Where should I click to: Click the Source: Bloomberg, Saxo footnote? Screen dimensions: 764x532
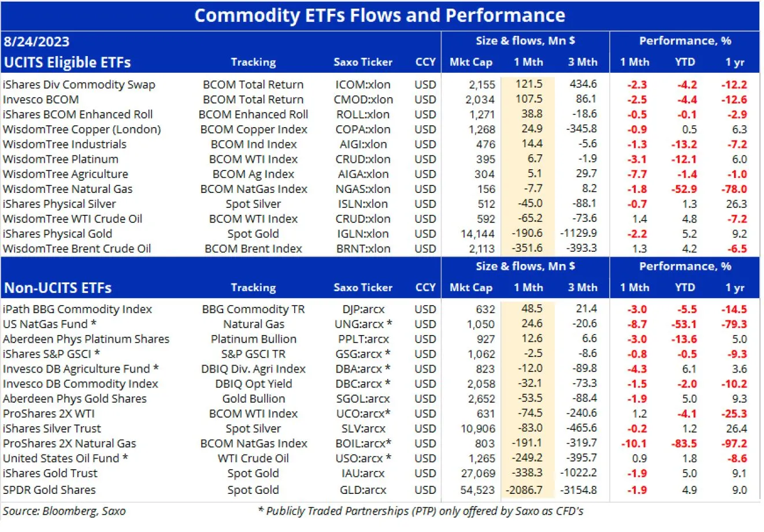click(64, 511)
